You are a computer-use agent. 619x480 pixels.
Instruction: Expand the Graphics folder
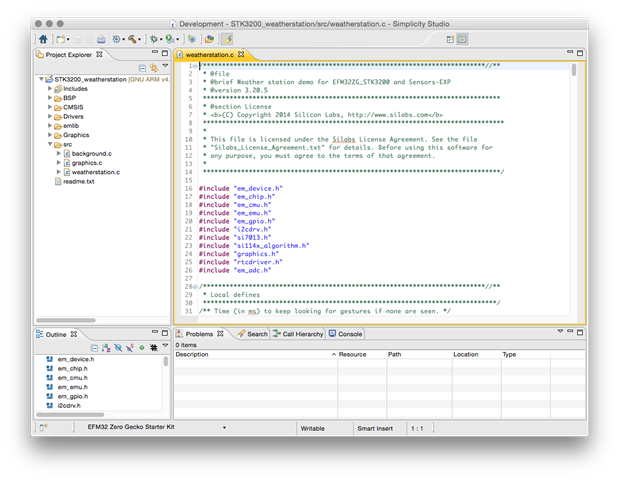50,135
